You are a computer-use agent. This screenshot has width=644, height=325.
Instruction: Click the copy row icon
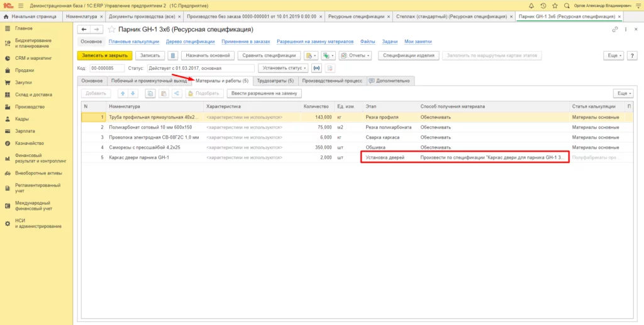pyautogui.click(x=150, y=93)
